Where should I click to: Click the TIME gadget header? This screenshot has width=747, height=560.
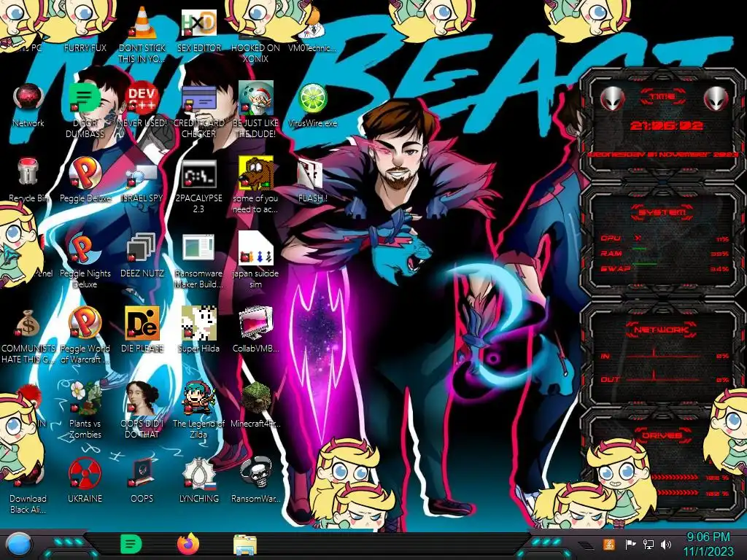662,97
